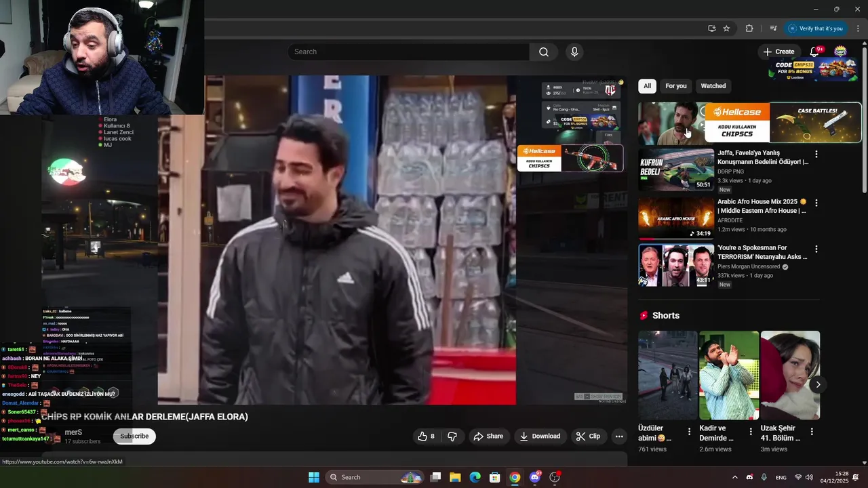Open Windows Start menu

(314, 477)
